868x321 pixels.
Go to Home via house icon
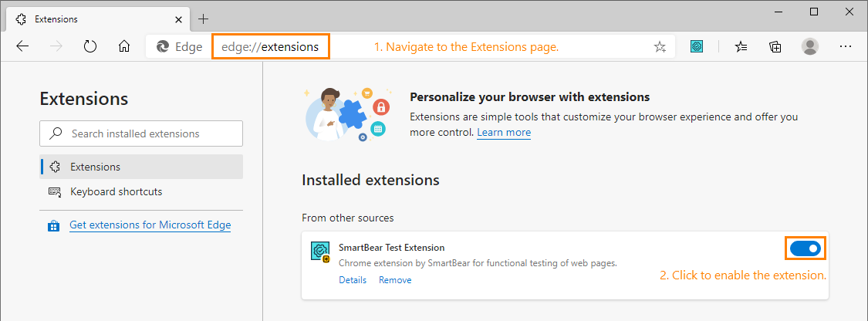coord(124,46)
